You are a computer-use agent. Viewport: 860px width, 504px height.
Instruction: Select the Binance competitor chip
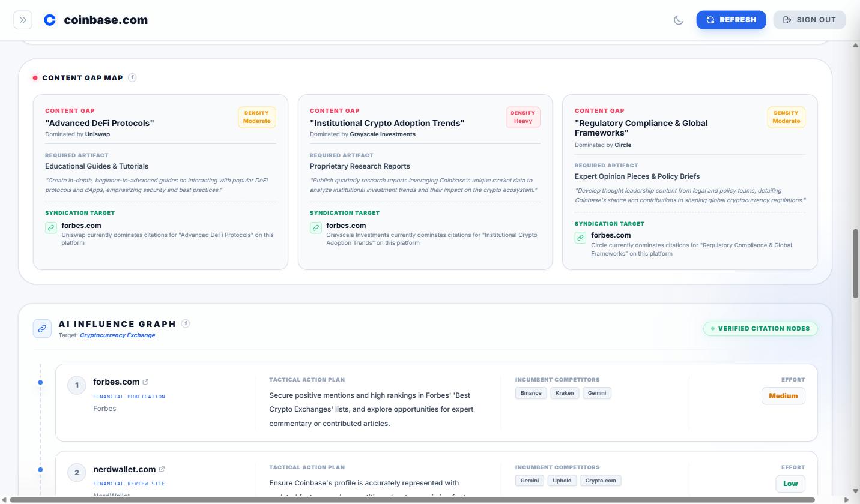coord(530,392)
